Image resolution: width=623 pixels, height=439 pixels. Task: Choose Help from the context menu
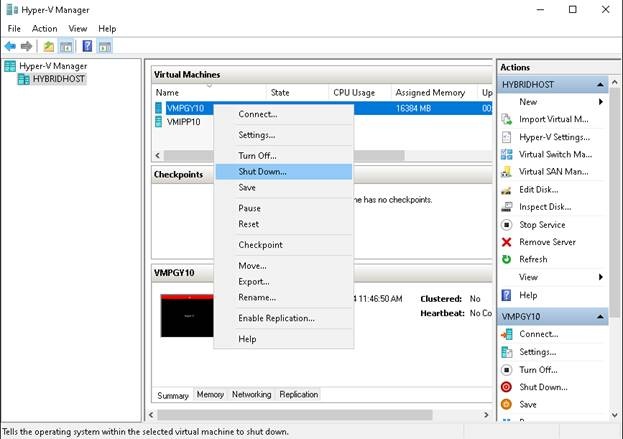pyautogui.click(x=284, y=339)
